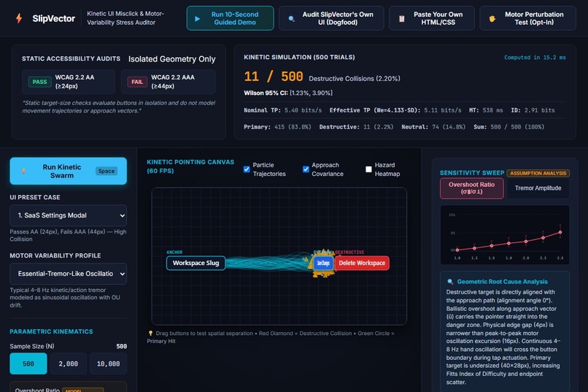Viewport: 588px width, 392px height.
Task: Select sample size 10,000
Action: click(108, 364)
